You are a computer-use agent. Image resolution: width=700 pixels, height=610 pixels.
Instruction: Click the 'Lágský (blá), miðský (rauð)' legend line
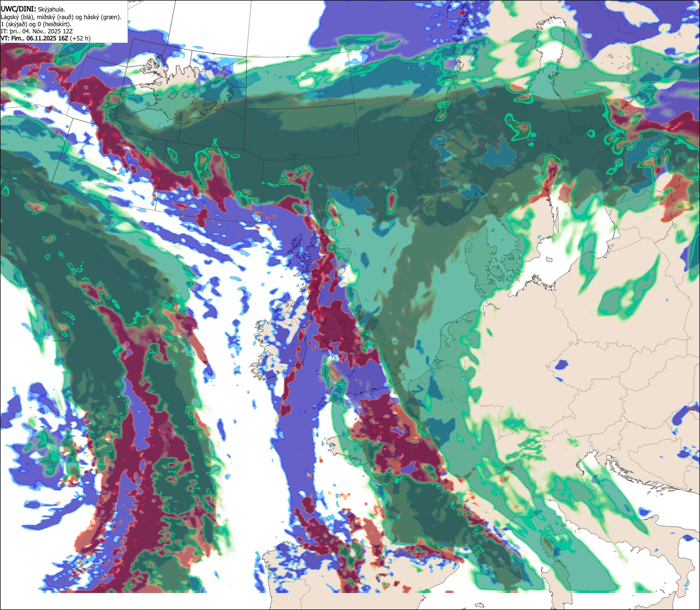point(61,17)
